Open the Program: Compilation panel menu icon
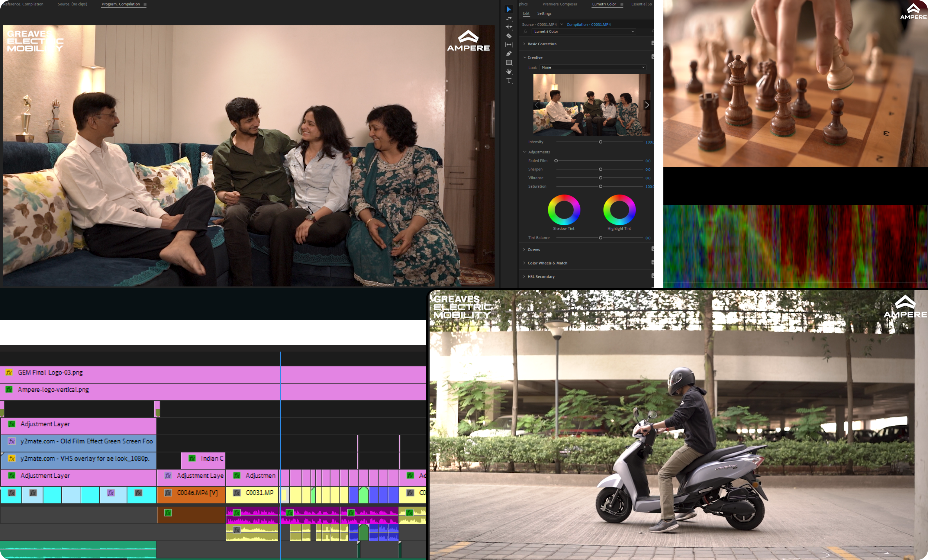 (x=145, y=4)
